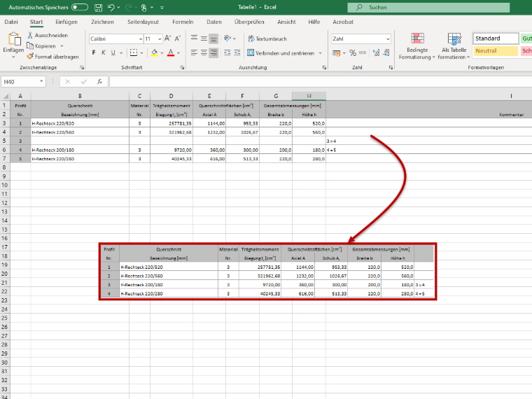Open the undo history dropdown arrow

(x=118, y=8)
